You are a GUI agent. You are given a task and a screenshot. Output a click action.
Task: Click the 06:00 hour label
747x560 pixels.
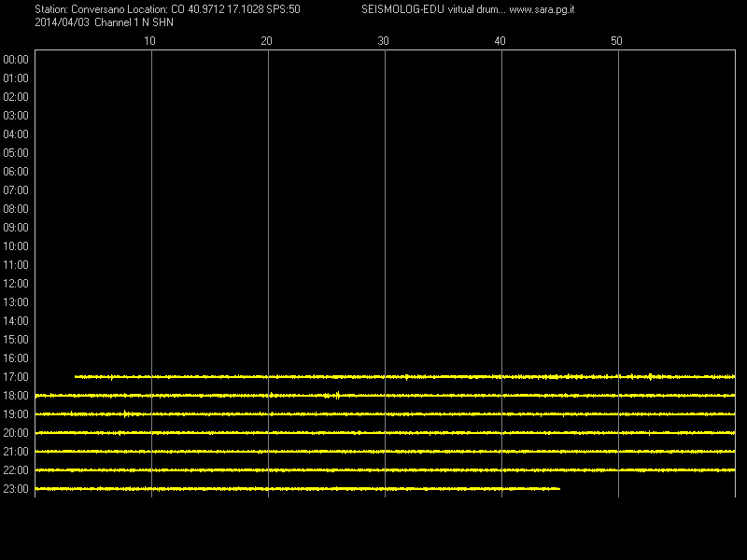16,172
